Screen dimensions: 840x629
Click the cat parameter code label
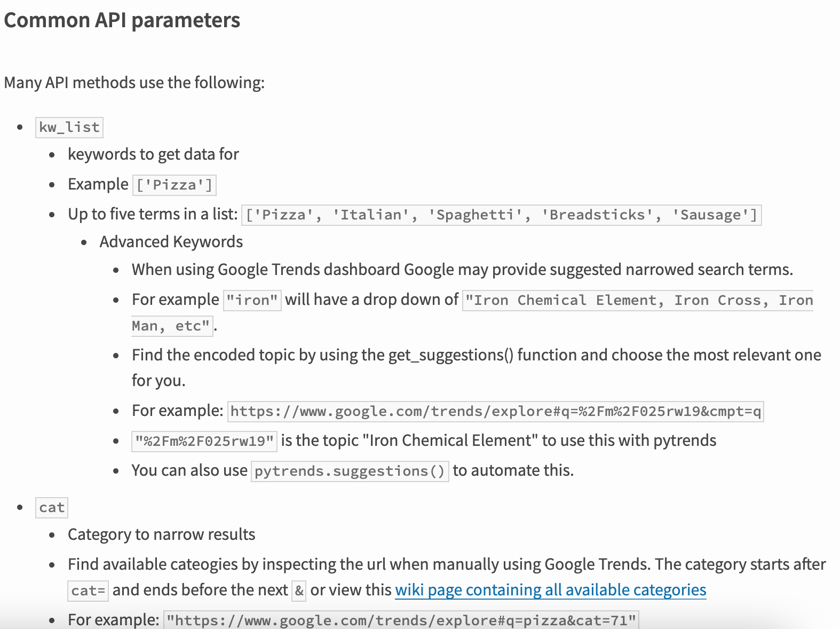[52, 508]
